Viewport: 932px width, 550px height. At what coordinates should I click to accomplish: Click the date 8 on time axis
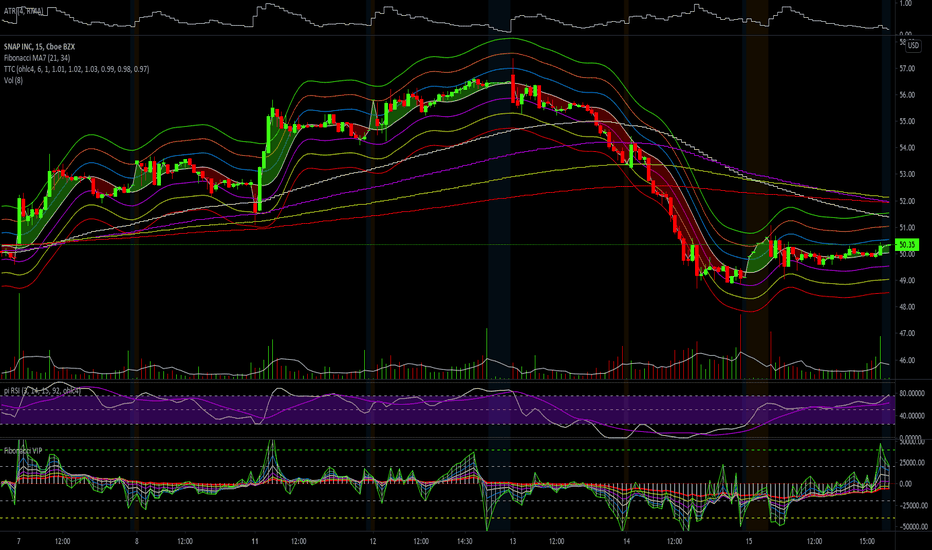(137, 542)
